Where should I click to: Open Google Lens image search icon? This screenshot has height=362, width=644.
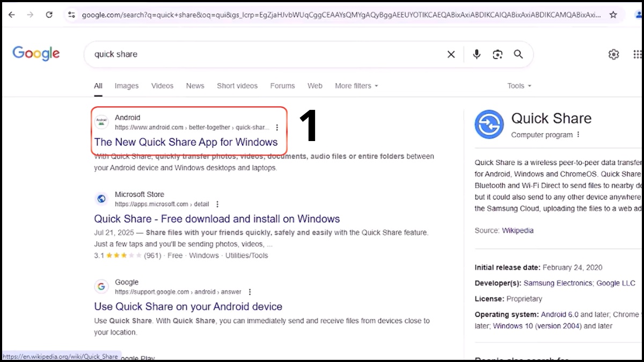point(497,54)
